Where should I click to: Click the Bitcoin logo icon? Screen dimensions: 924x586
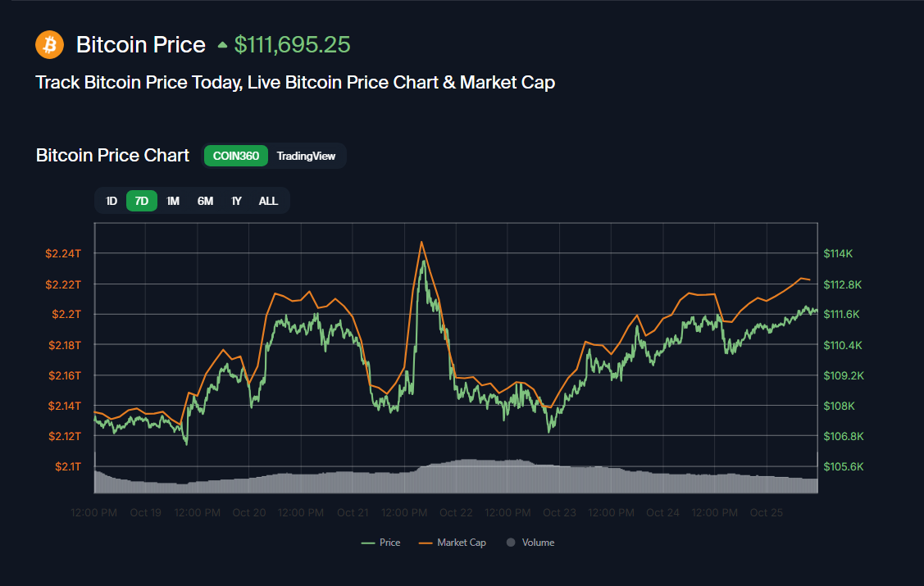pos(49,44)
